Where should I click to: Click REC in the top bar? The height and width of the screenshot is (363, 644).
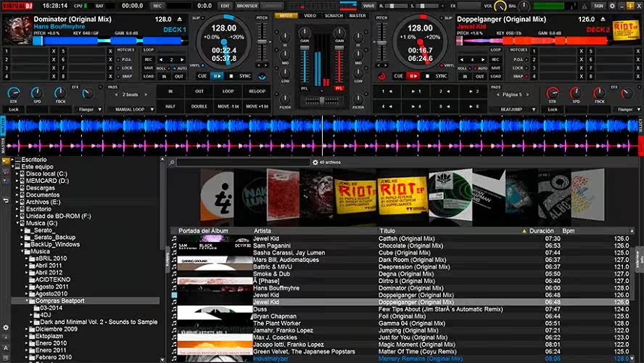pos(157,6)
